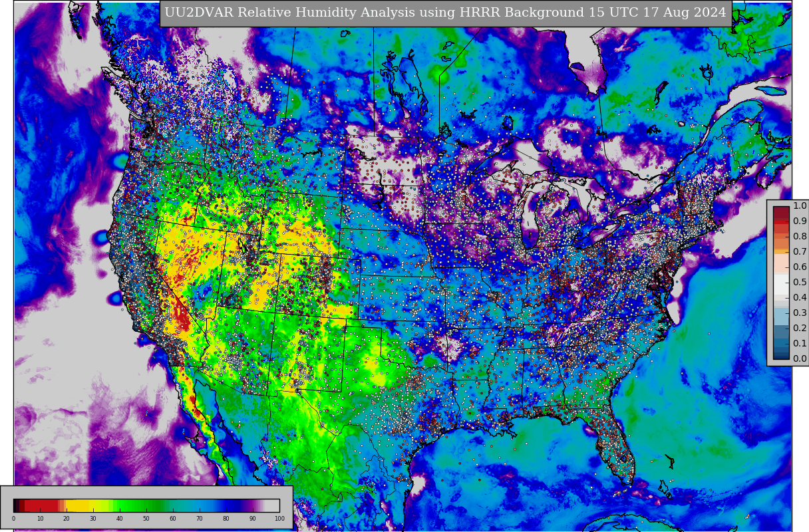809x532 pixels.
Task: Click the 90 tick label on humidity colorbar
Action: 253,519
